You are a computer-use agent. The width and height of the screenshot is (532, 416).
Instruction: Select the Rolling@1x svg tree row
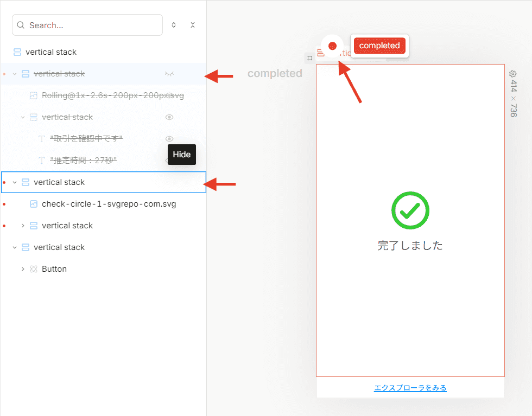pyautogui.click(x=104, y=95)
